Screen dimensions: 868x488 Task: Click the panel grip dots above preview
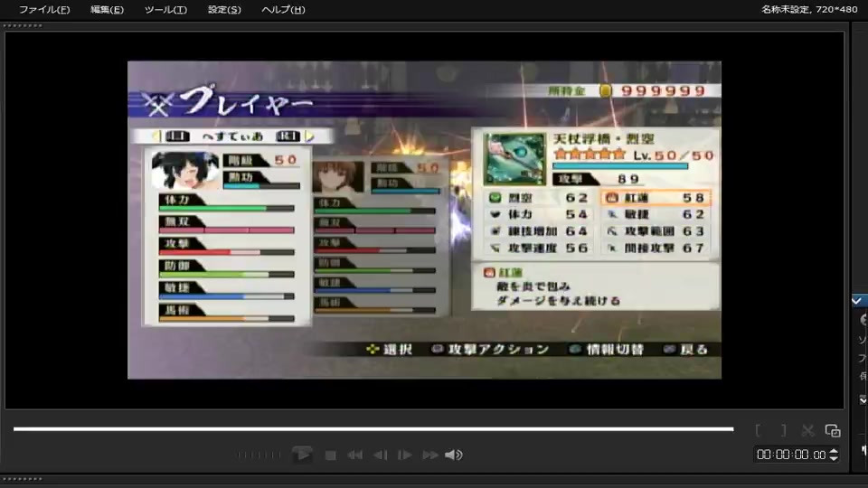pos(22,25)
